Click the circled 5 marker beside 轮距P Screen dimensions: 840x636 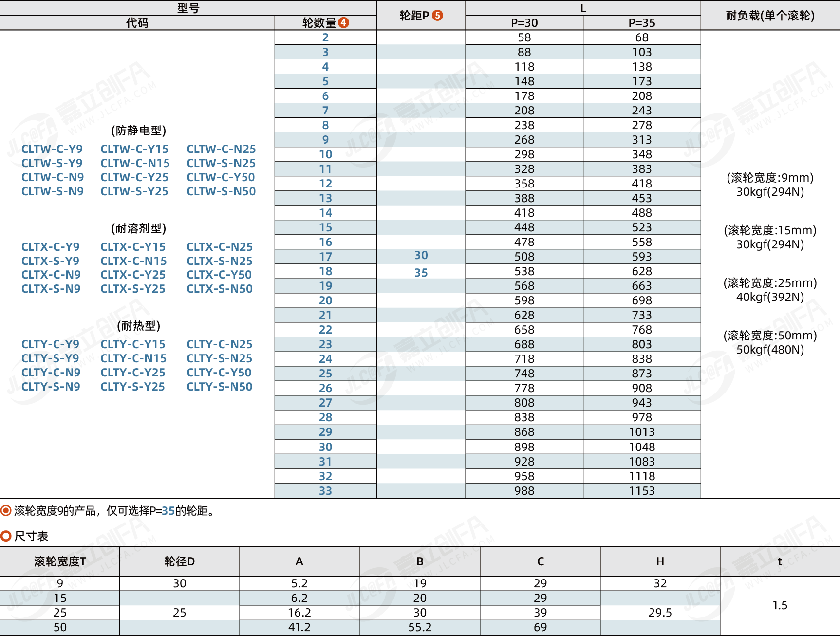[438, 15]
